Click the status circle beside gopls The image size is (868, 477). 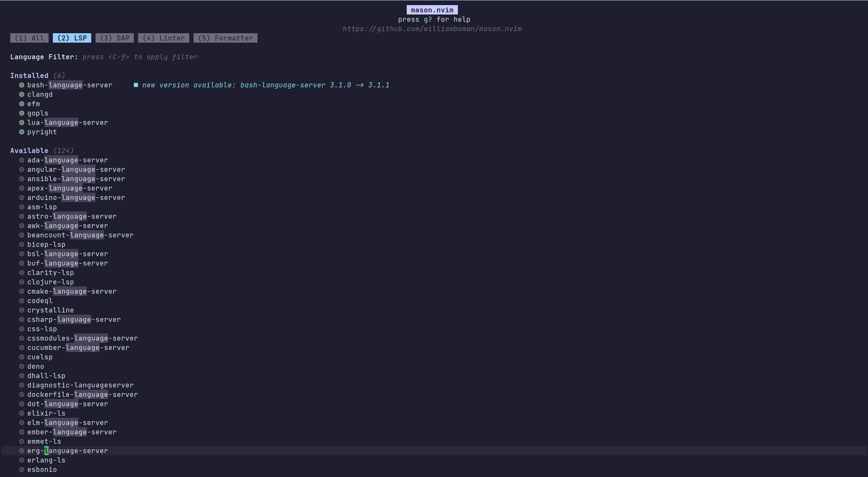click(x=22, y=113)
